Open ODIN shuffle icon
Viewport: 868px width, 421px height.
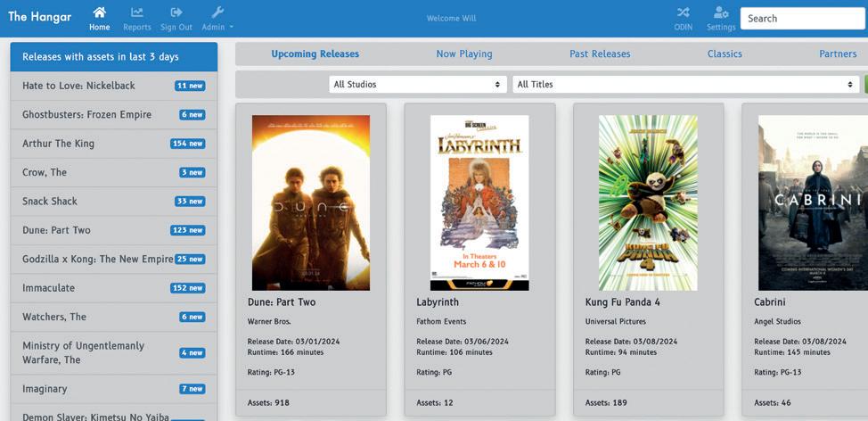(684, 12)
